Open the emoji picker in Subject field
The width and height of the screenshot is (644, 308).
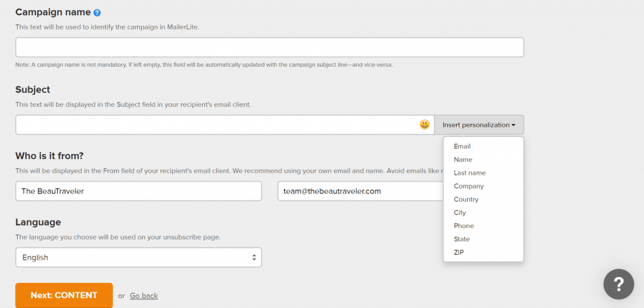click(425, 124)
